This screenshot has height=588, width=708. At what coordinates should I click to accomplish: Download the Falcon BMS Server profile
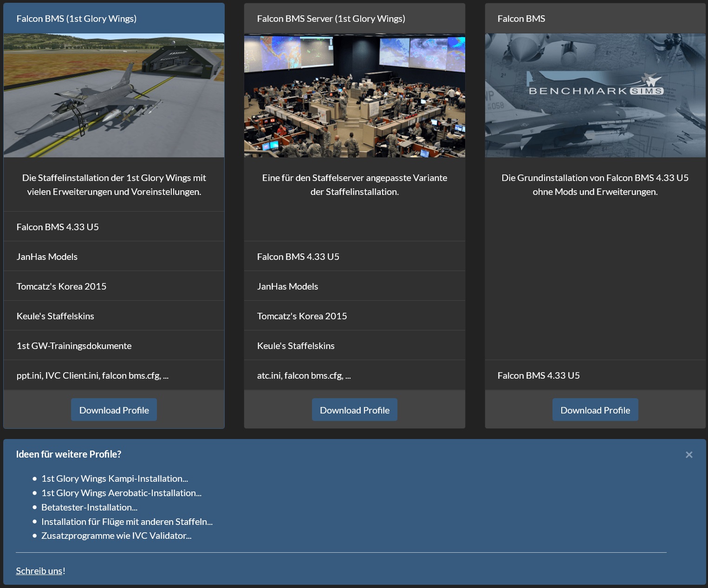355,410
